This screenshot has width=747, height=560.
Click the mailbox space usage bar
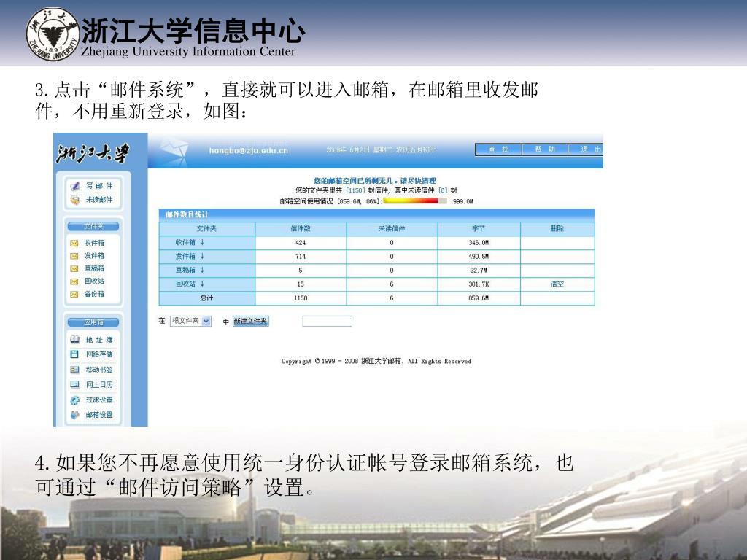click(415, 201)
